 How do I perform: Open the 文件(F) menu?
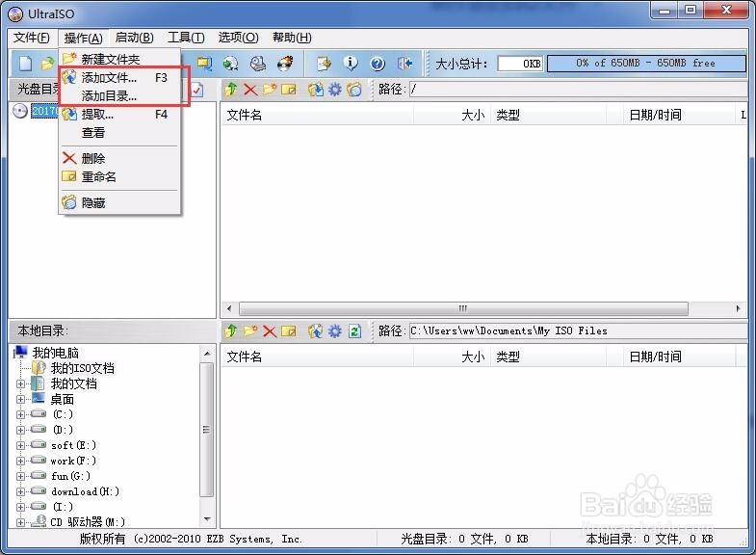(x=32, y=38)
